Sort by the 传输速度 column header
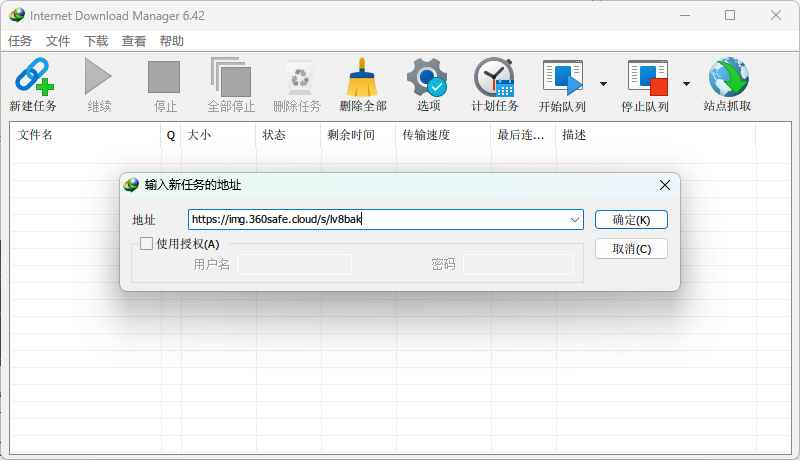 pyautogui.click(x=443, y=135)
